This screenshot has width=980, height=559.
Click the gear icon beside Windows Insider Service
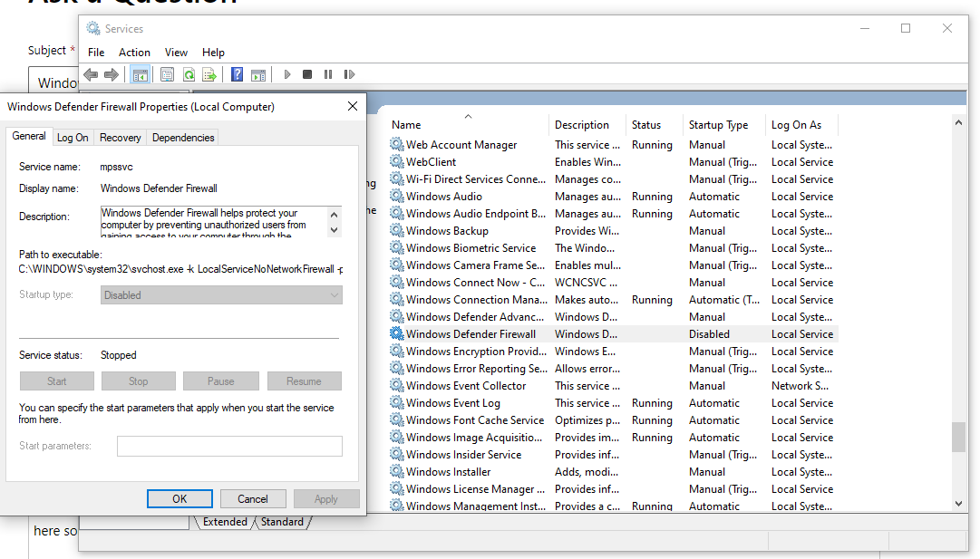[x=396, y=454]
